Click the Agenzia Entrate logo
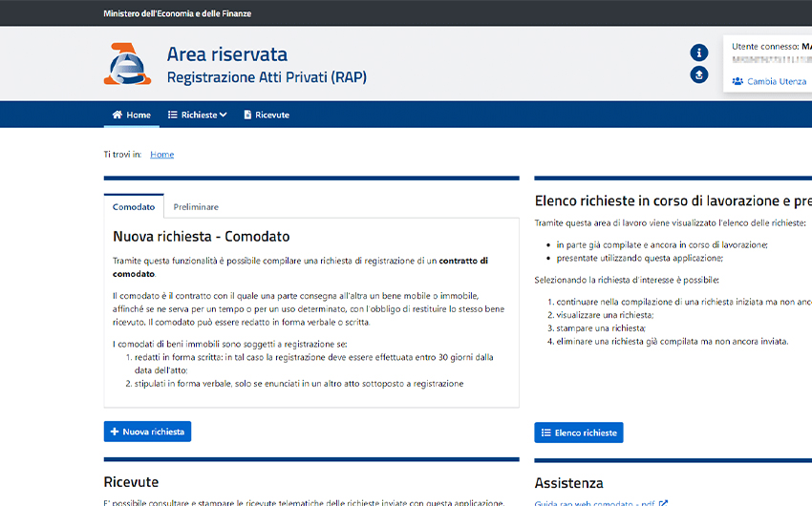812x506 pixels. [x=127, y=64]
